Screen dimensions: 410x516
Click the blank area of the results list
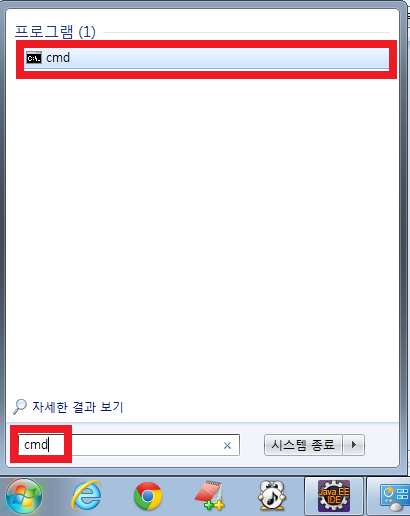[202, 233]
